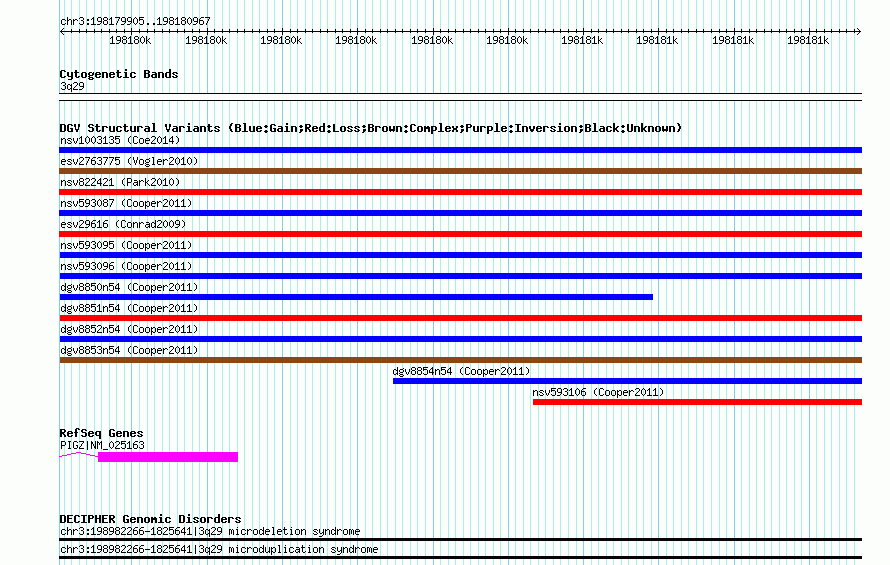Open the dgv8852n54 (Cooper2011) label

coord(129,329)
